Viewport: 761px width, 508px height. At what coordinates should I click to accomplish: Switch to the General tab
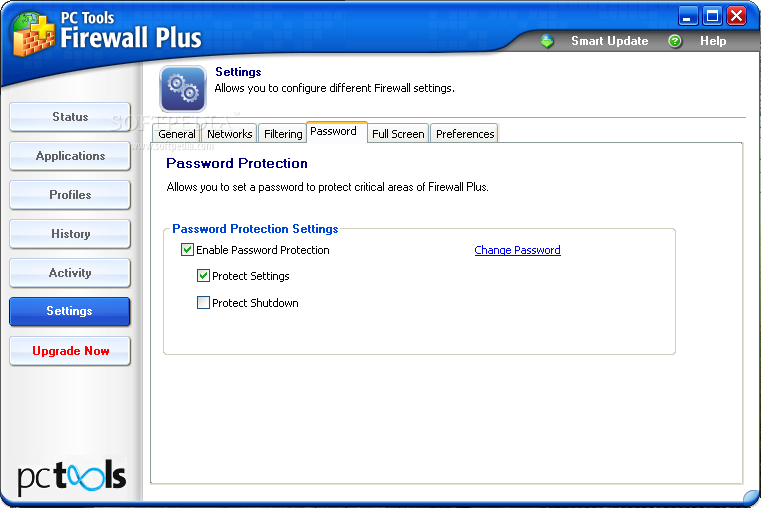(x=177, y=134)
